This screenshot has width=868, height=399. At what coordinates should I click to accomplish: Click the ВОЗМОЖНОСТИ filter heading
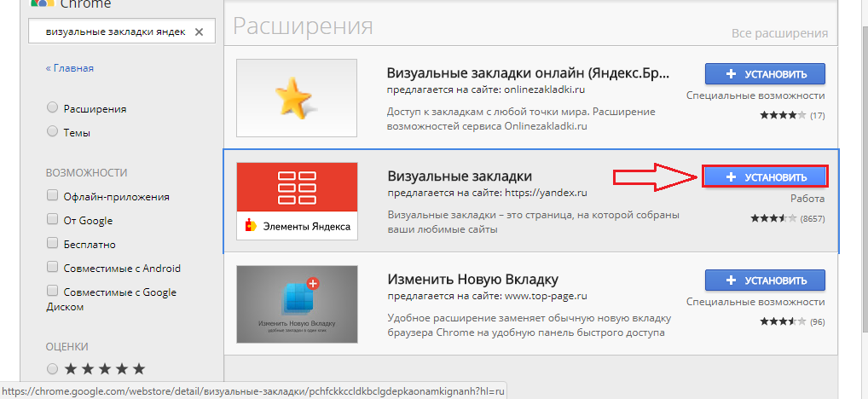pos(86,173)
